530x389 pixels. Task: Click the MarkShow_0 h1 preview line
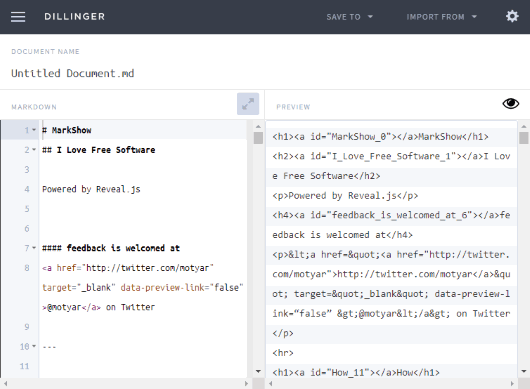pos(380,137)
